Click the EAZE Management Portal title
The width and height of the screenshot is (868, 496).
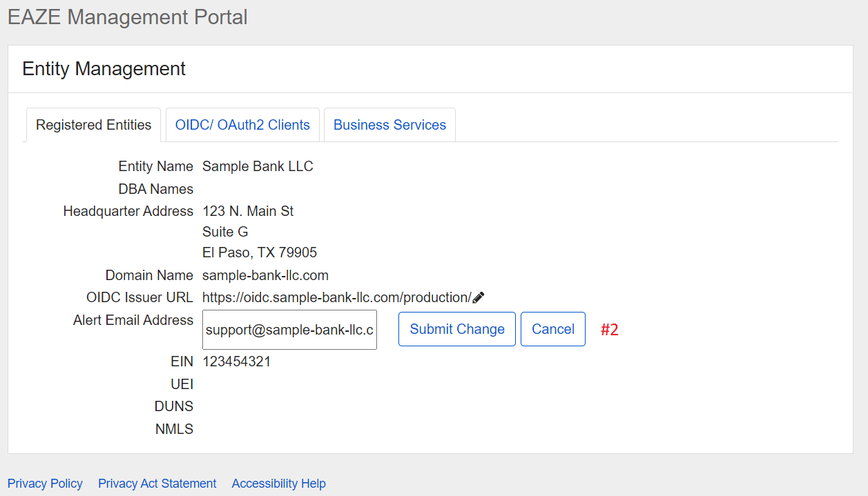128,17
